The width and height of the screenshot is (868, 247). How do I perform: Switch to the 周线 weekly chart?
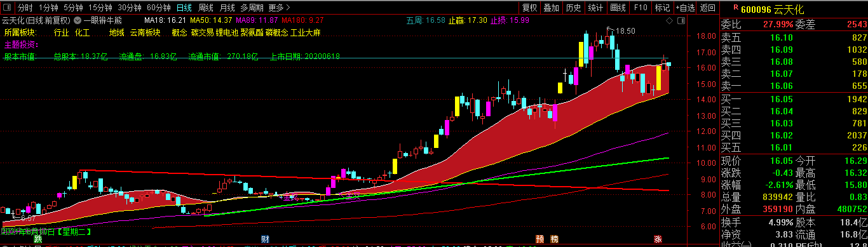[206, 8]
